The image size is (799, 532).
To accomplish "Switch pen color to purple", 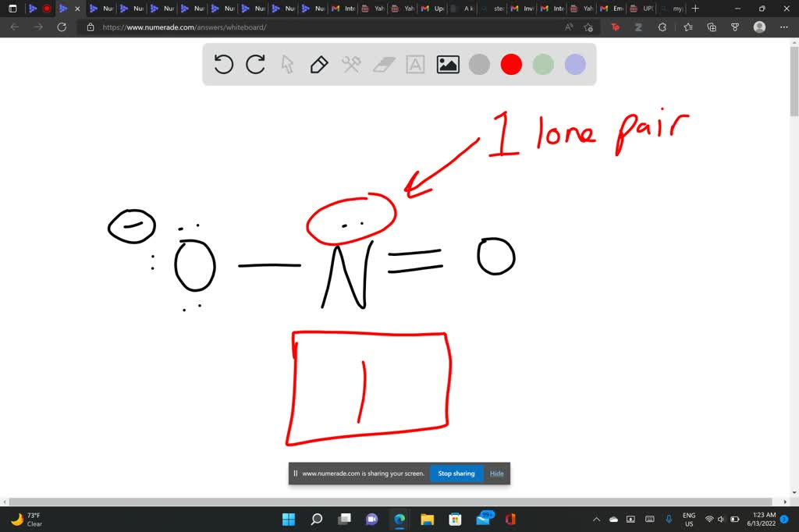I will tap(574, 65).
